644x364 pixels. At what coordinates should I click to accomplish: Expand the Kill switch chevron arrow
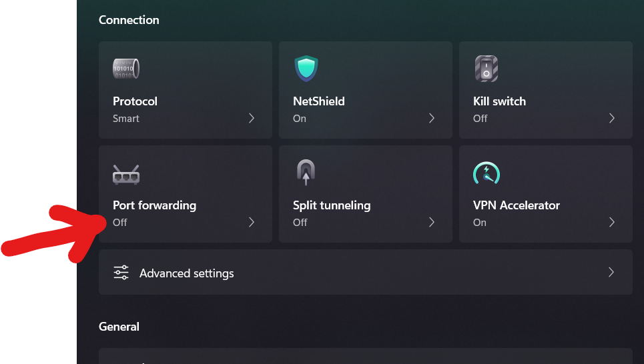[611, 118]
